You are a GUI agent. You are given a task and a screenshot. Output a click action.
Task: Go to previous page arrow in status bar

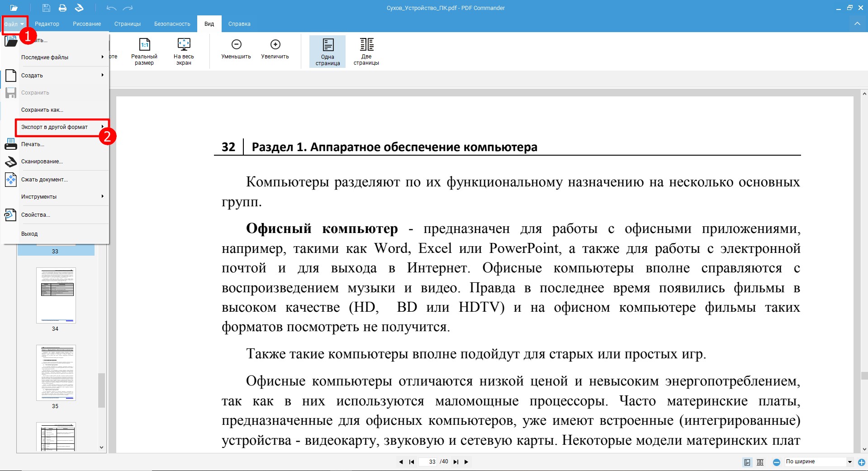[x=401, y=462]
